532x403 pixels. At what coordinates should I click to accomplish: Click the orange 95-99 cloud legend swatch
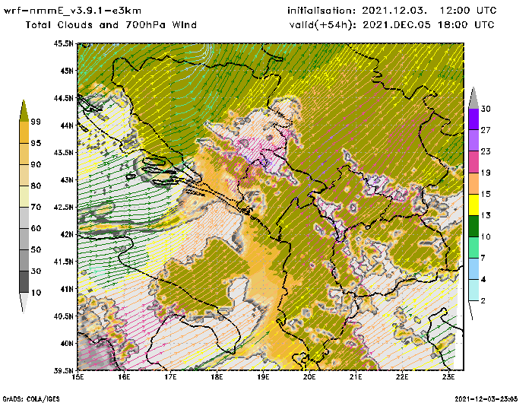(x=24, y=132)
